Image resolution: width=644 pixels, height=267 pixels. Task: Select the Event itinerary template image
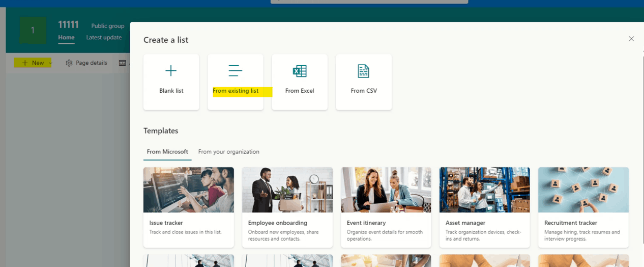pyautogui.click(x=386, y=190)
